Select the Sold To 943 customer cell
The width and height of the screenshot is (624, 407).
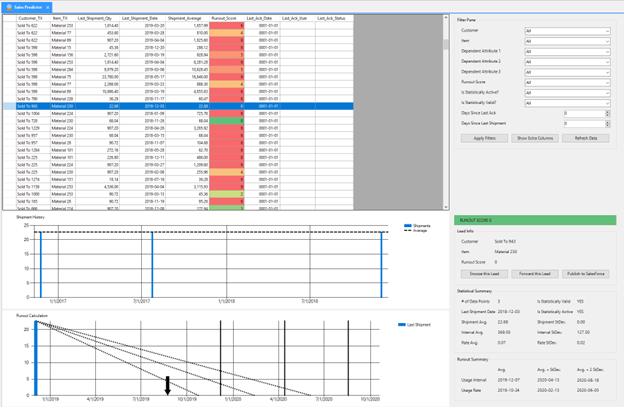[x=33, y=106]
